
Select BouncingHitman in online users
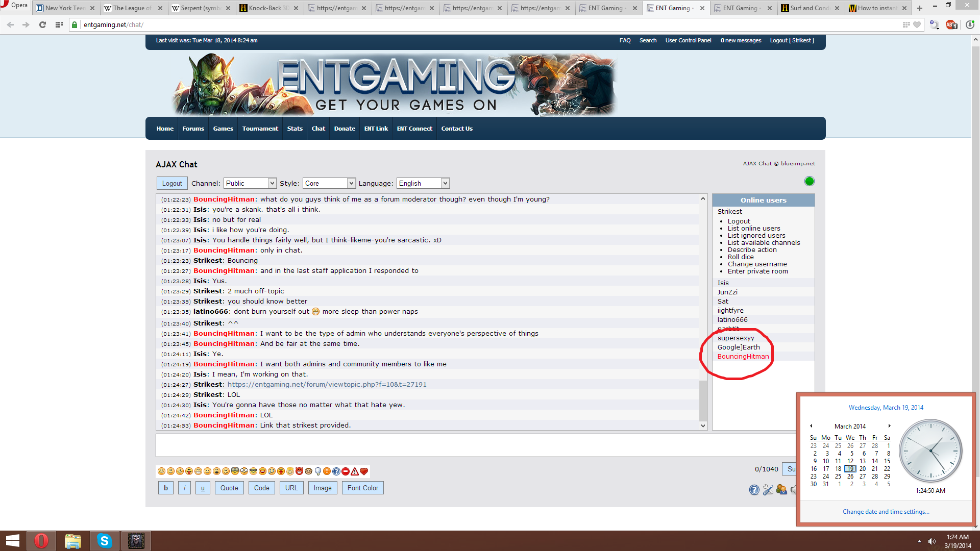point(743,357)
